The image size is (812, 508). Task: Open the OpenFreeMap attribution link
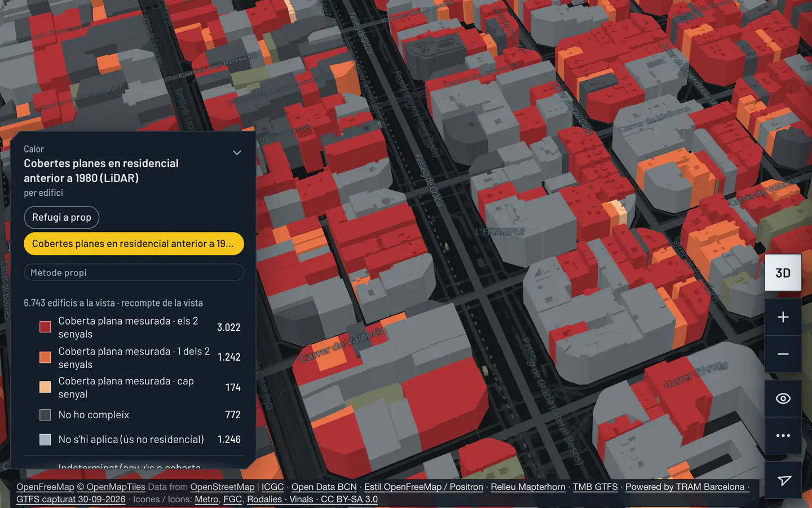tap(45, 487)
